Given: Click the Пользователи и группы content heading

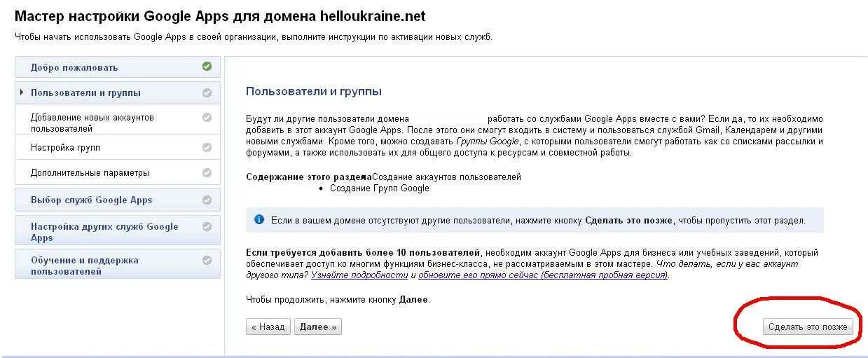Looking at the screenshot, I should (314, 92).
